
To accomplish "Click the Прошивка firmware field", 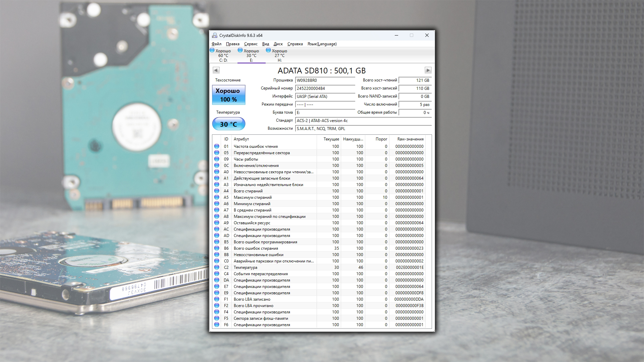I will pyautogui.click(x=325, y=80).
